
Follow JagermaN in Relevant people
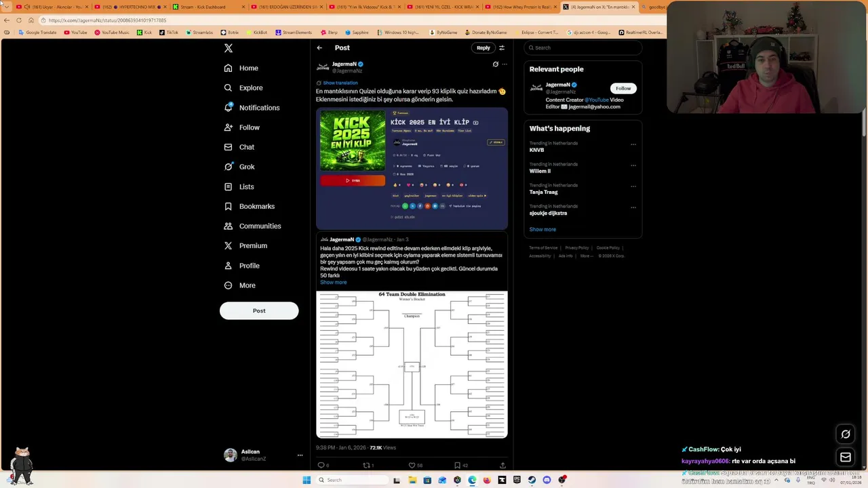point(623,88)
